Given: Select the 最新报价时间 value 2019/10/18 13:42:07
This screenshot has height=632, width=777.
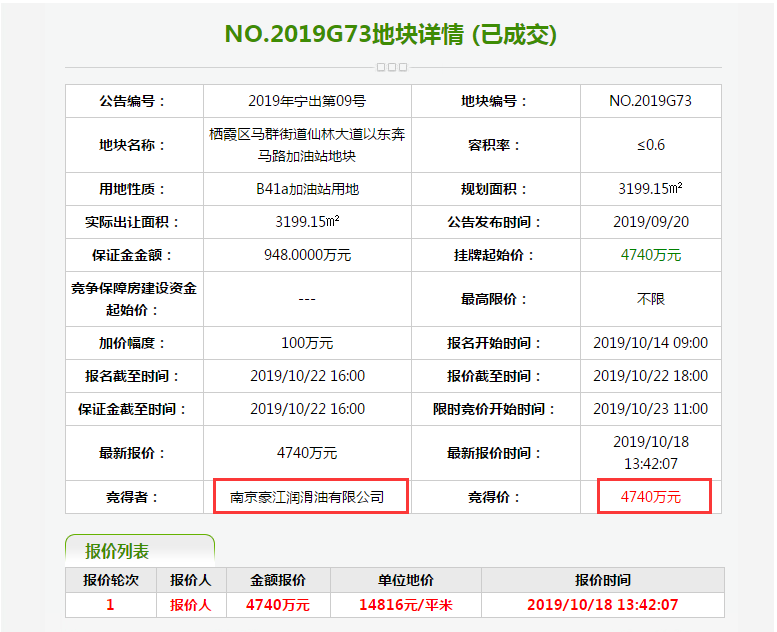Looking at the screenshot, I should (x=651, y=453).
